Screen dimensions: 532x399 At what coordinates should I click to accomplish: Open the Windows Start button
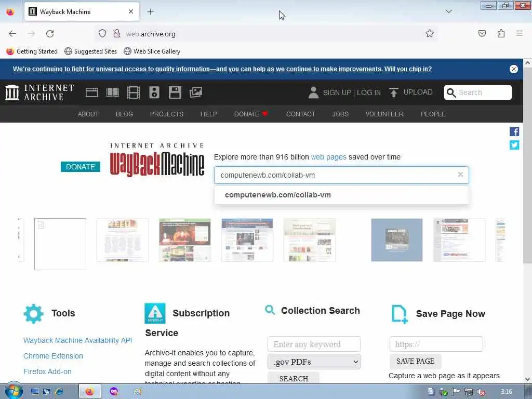(14, 391)
